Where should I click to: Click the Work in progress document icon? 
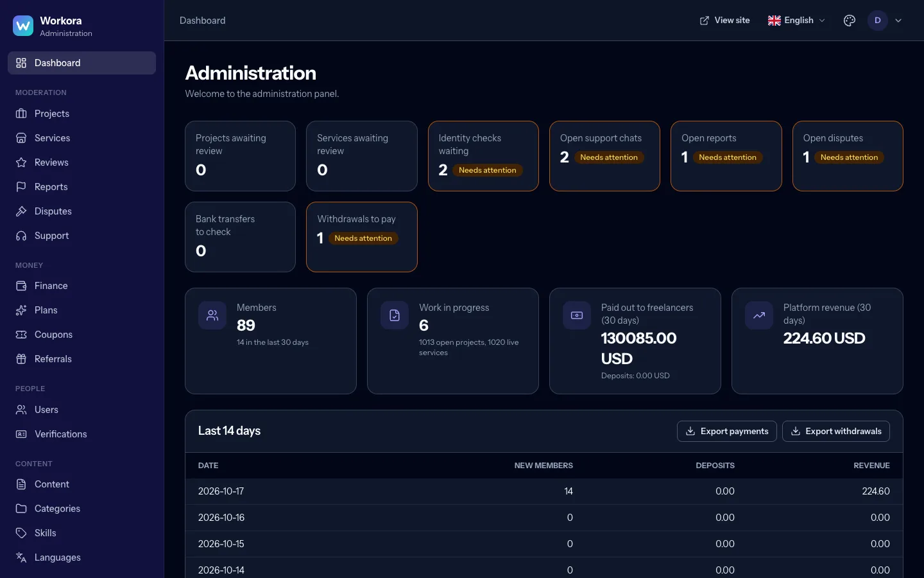click(395, 315)
